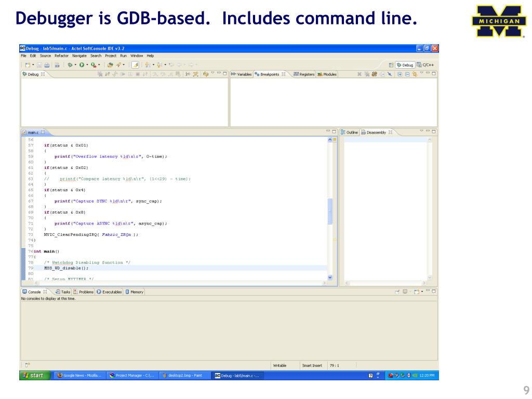The width and height of the screenshot is (532, 399).
Task: Switch to the C/C++ perspective
Action: [x=425, y=65]
